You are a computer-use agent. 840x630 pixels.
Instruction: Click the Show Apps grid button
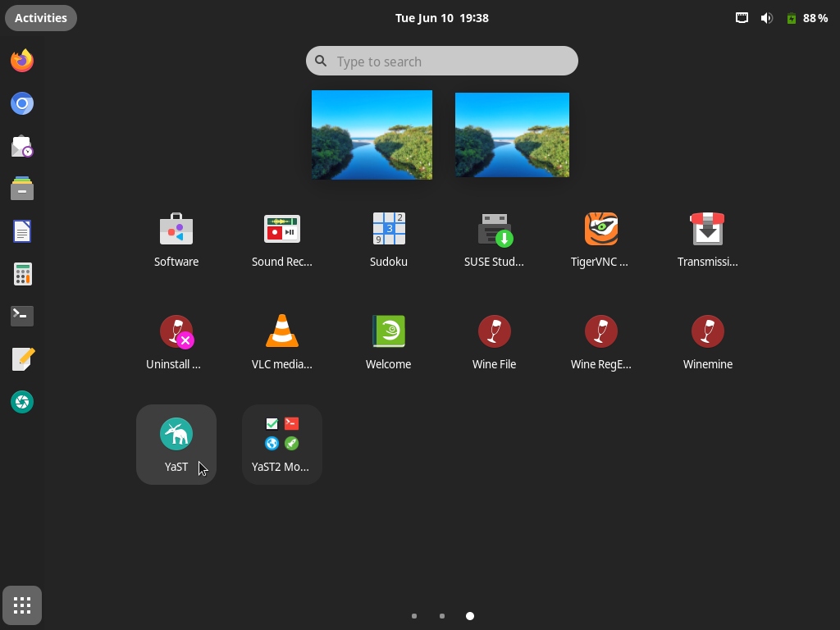pos(22,605)
